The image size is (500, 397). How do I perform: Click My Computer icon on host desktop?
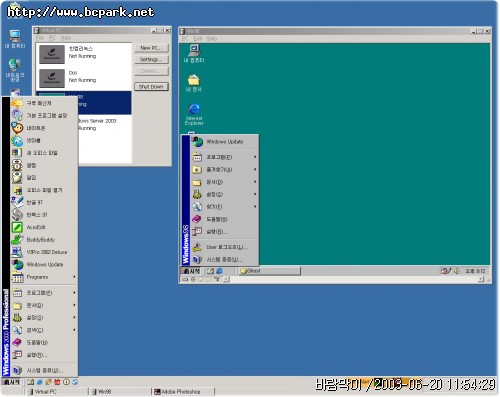click(x=15, y=39)
